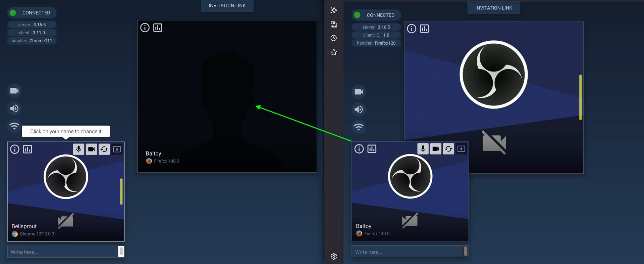Click the handler Chrome111 badge
This screenshot has height=264, width=644.
32,41
